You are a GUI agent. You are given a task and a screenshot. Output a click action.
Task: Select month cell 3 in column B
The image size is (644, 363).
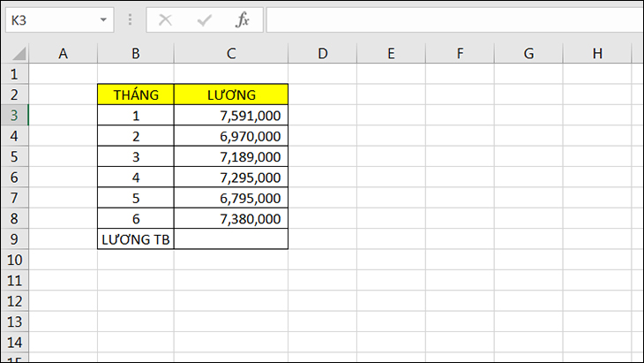point(136,156)
